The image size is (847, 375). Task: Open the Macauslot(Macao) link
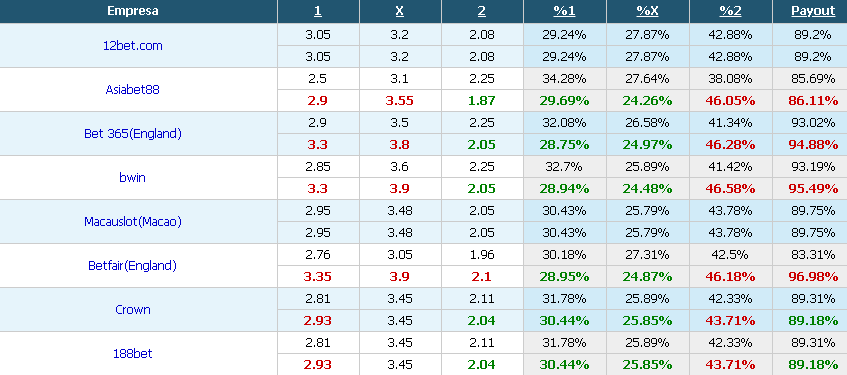132,222
